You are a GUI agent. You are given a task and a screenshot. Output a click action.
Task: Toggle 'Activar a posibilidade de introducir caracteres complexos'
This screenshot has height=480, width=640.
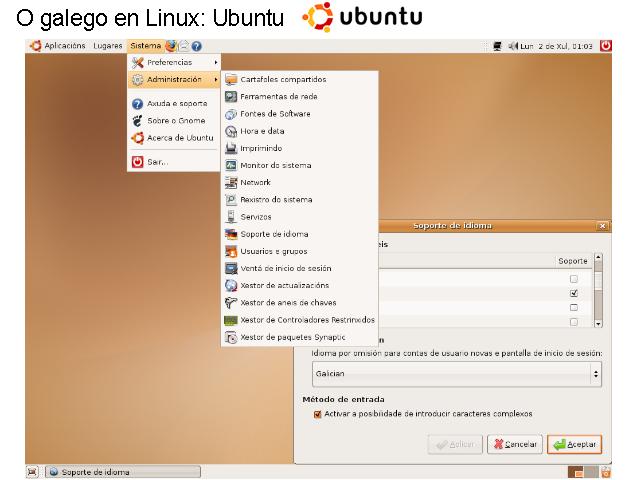click(318, 413)
